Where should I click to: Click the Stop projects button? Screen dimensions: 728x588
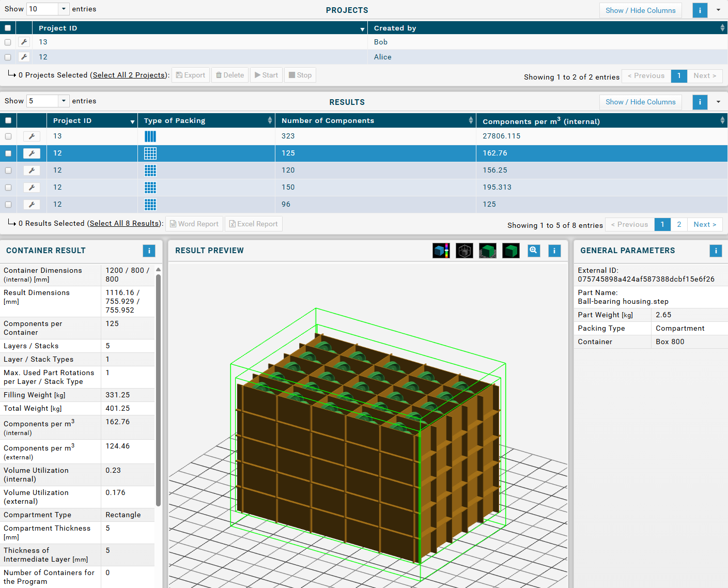point(300,75)
